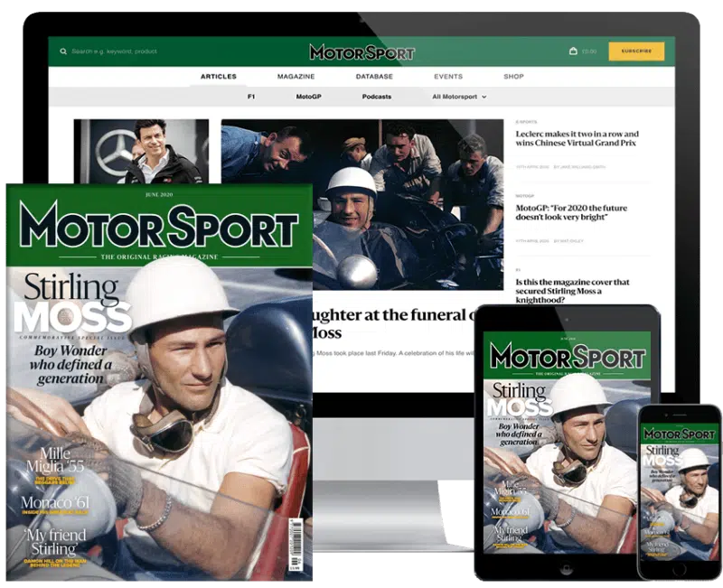
Task: Click 'Boy Wonder who defined a generation' on print cover
Action: 70,365
